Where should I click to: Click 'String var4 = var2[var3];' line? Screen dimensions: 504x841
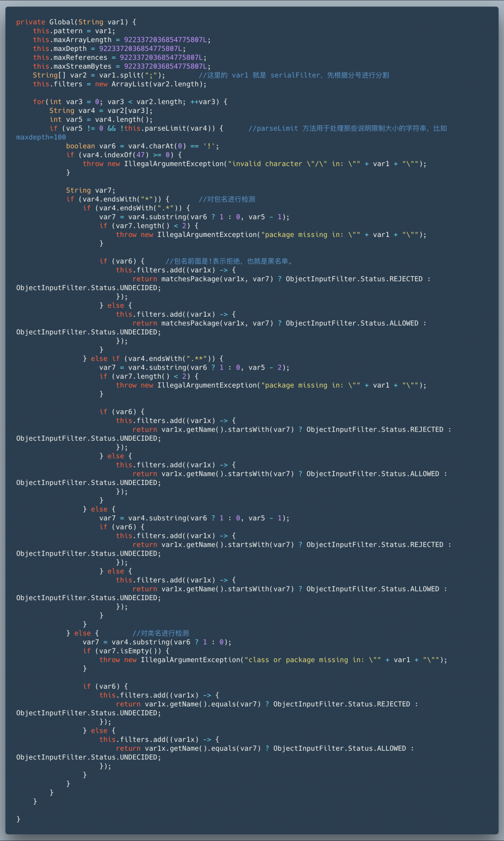coord(101,111)
